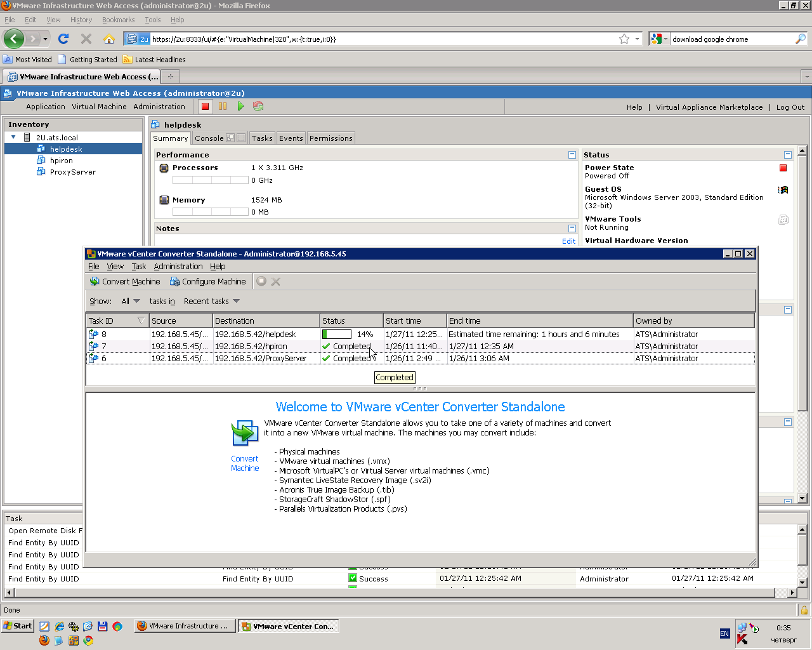Open the Recent tasks dropdown in the Converter
This screenshot has height=650, width=812.
pyautogui.click(x=212, y=301)
